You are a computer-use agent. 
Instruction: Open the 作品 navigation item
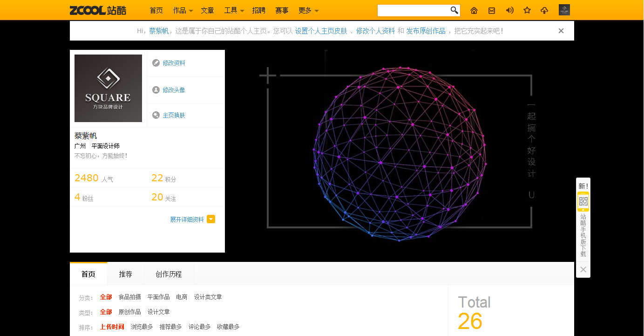179,10
